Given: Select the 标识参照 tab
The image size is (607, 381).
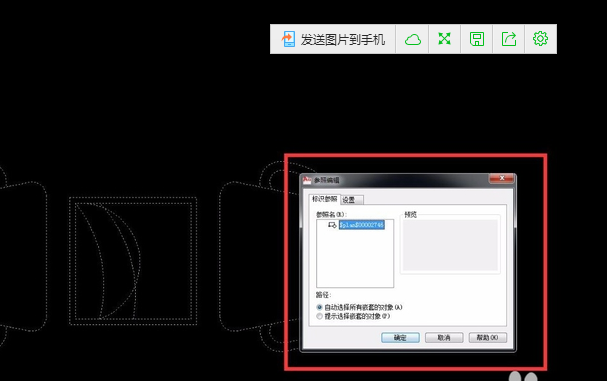Looking at the screenshot, I should point(324,199).
